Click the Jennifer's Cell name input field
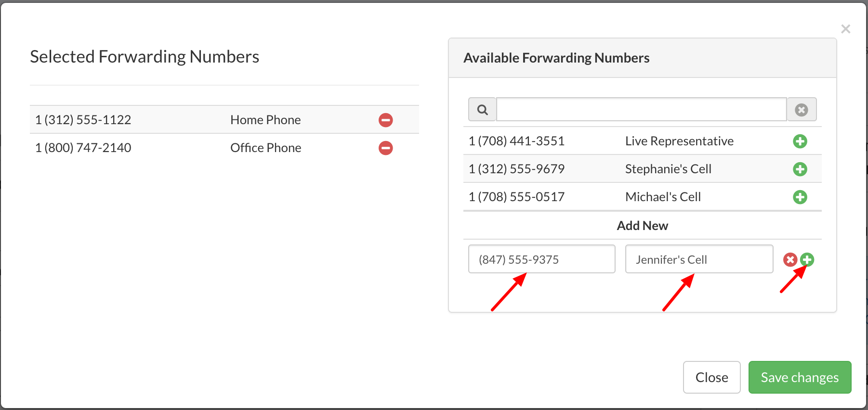This screenshot has width=868, height=410. click(699, 259)
